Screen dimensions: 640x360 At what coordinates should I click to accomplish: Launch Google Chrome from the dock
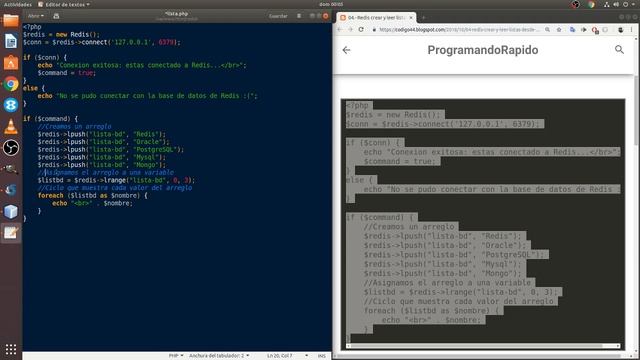tap(11, 84)
